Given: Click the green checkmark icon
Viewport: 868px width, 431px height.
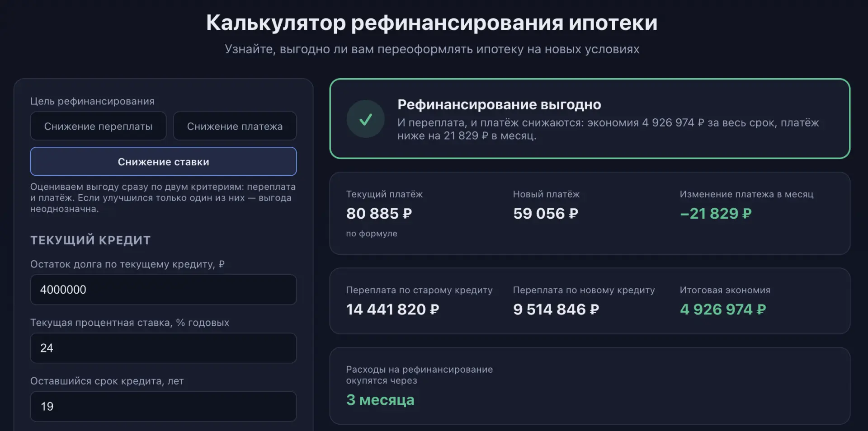Looking at the screenshot, I should 365,119.
